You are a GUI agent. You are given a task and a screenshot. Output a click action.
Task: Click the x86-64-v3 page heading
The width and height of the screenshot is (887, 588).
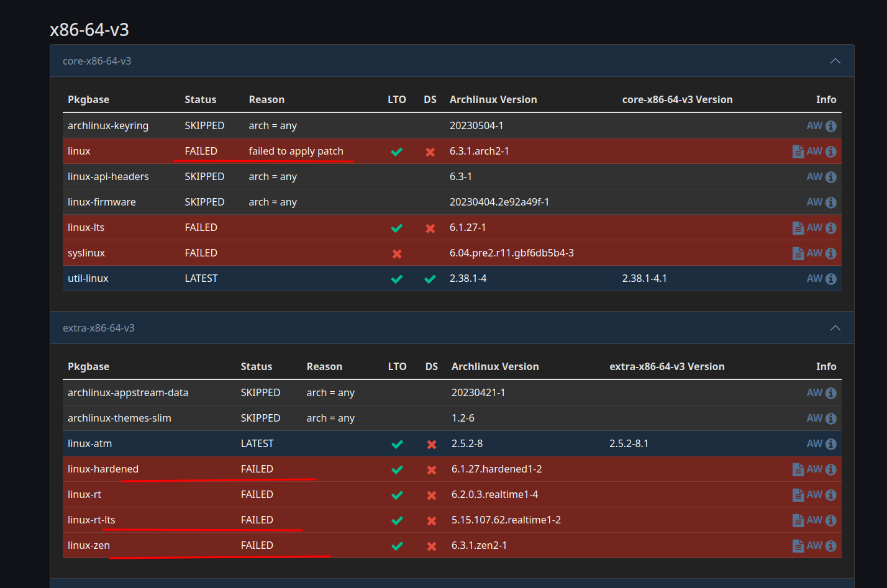89,29
